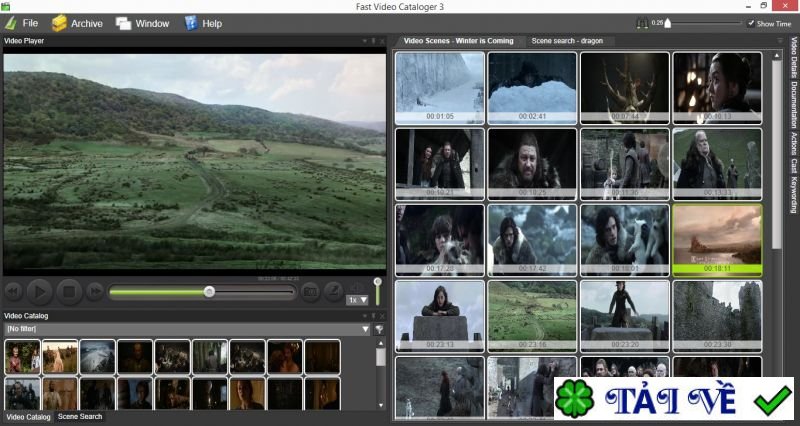The height and width of the screenshot is (426, 800).
Task: Click the binoculars thumbnail zoom icon
Action: coord(644,22)
